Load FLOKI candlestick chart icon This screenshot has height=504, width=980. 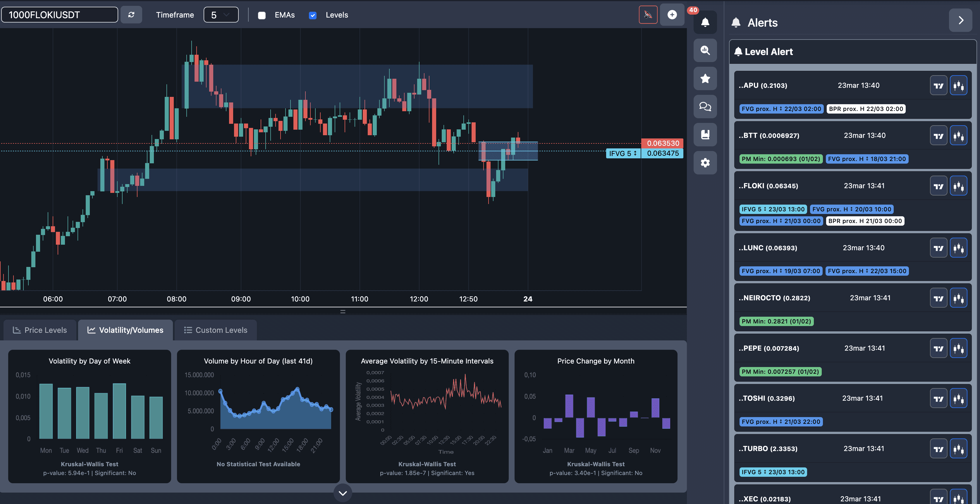pos(958,186)
